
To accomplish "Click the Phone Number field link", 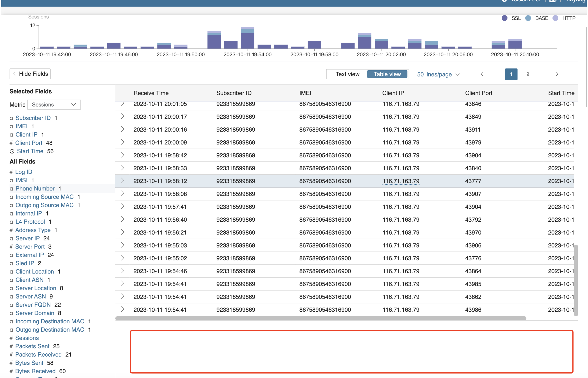I will [x=35, y=189].
